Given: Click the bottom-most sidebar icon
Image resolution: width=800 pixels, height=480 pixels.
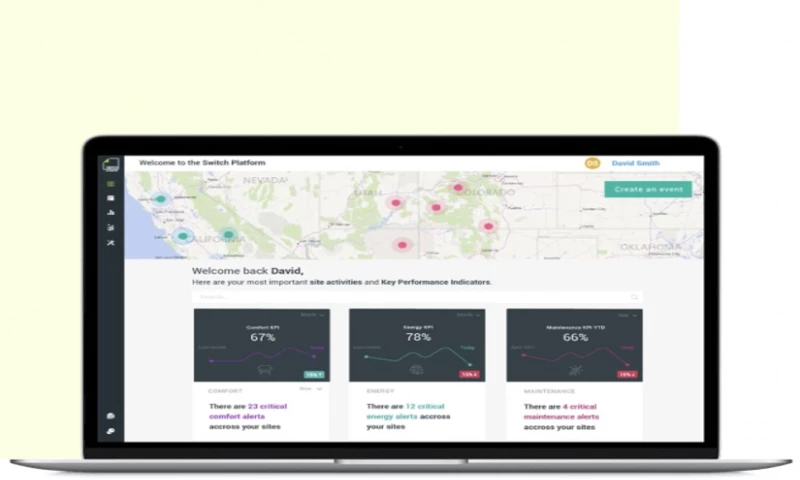Looking at the screenshot, I should pyautogui.click(x=111, y=431).
